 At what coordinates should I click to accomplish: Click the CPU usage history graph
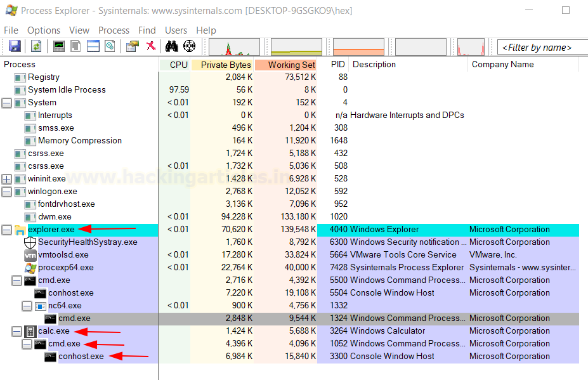pyautogui.click(x=234, y=47)
